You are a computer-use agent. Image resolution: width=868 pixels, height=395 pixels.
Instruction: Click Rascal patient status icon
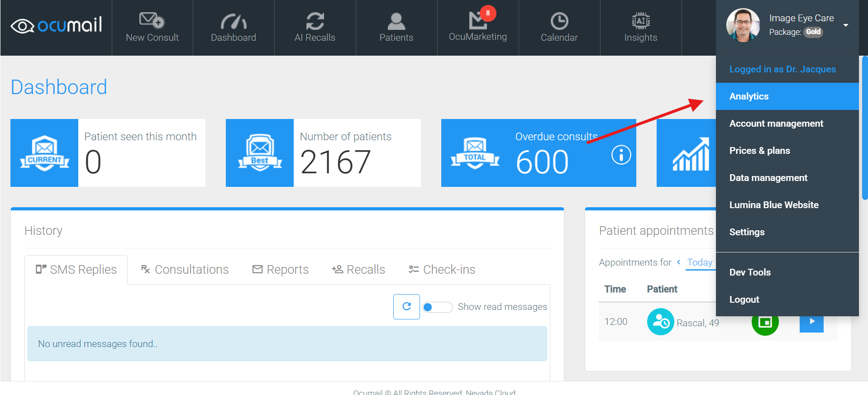[x=661, y=322]
